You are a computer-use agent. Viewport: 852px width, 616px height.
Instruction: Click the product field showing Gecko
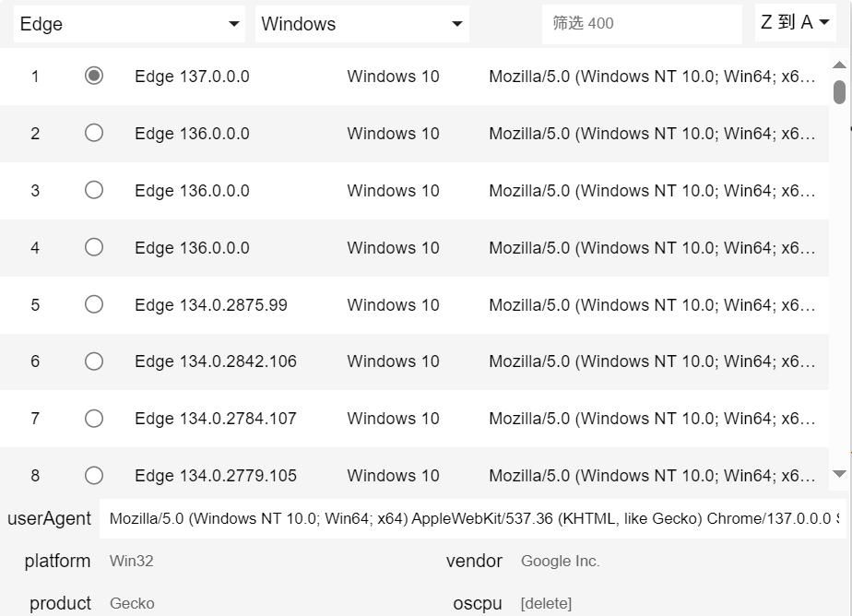coord(267,603)
